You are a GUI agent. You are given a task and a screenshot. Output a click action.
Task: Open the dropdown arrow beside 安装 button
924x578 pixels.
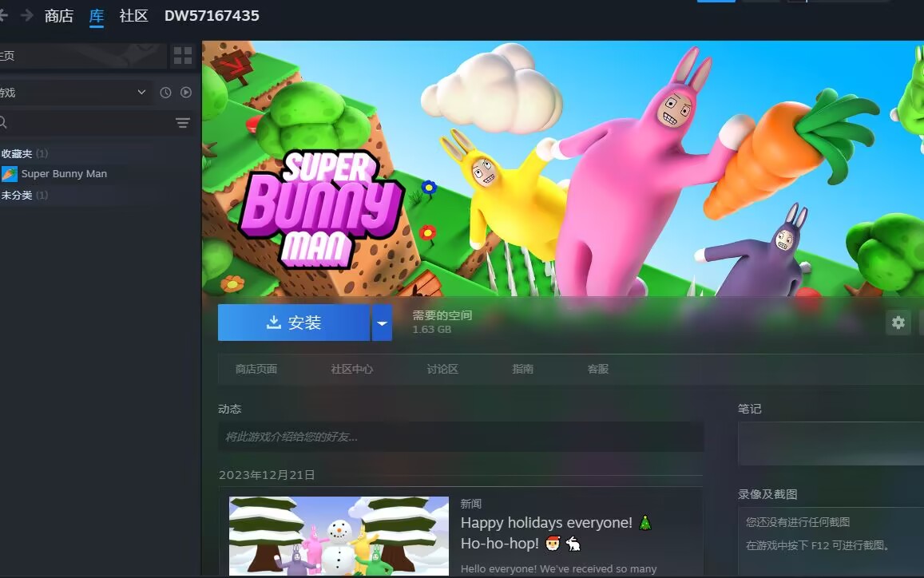point(382,323)
